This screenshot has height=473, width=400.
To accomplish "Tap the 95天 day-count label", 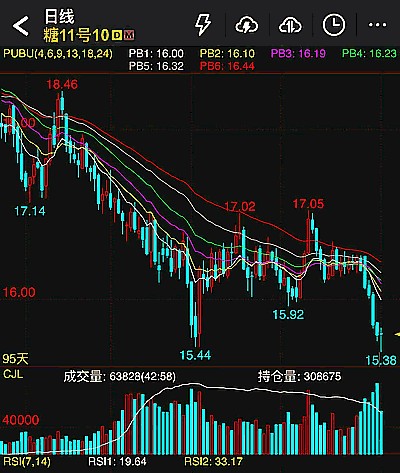I will click(x=15, y=359).
